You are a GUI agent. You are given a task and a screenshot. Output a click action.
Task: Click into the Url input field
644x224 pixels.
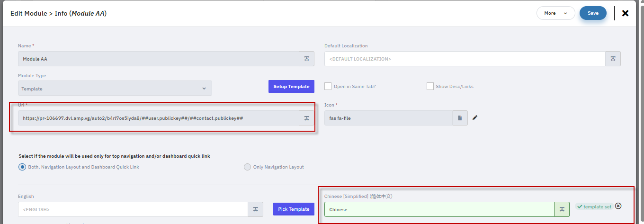[158, 118]
